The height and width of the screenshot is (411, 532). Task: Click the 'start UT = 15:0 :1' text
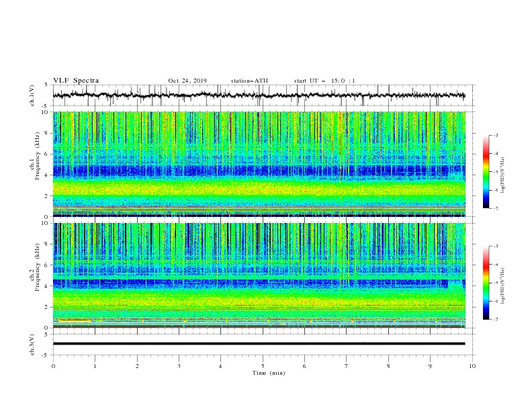tap(324, 81)
